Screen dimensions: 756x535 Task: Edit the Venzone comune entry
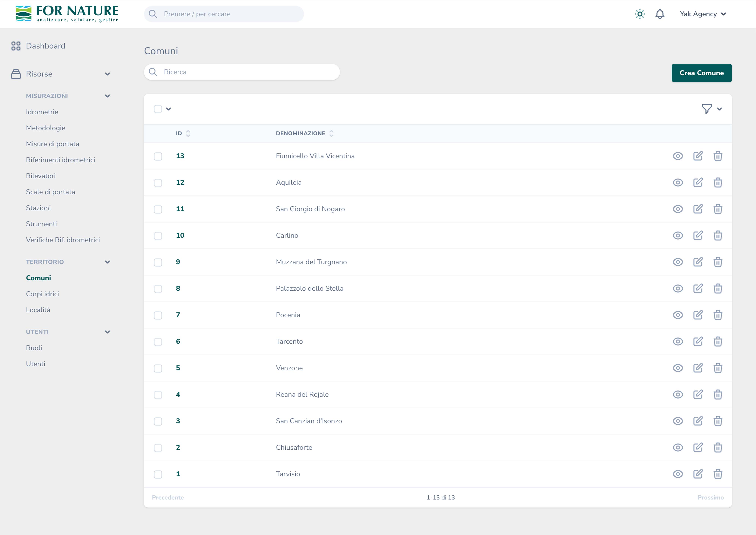coord(698,368)
